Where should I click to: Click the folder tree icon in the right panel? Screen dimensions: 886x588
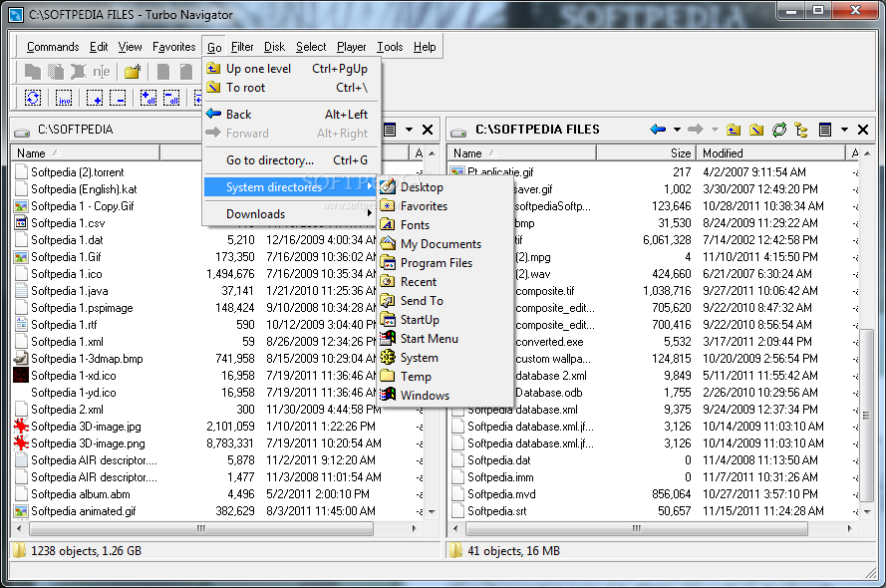pyautogui.click(x=801, y=130)
